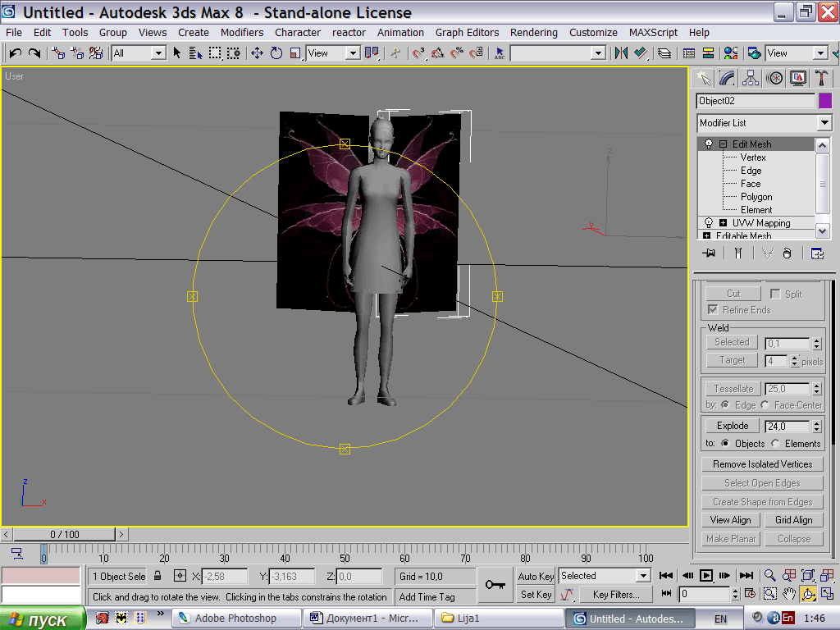Click the Rectangular Selection Region icon
840x630 pixels.
tap(215, 53)
